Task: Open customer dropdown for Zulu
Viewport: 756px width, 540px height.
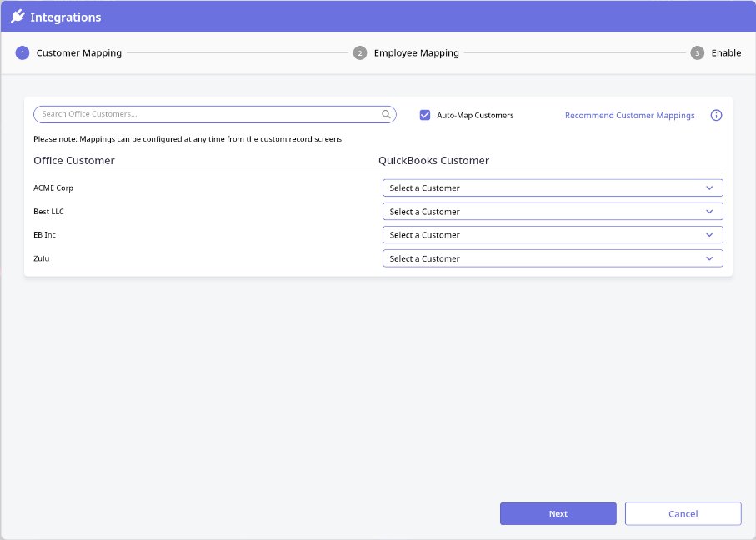Action: pos(552,258)
